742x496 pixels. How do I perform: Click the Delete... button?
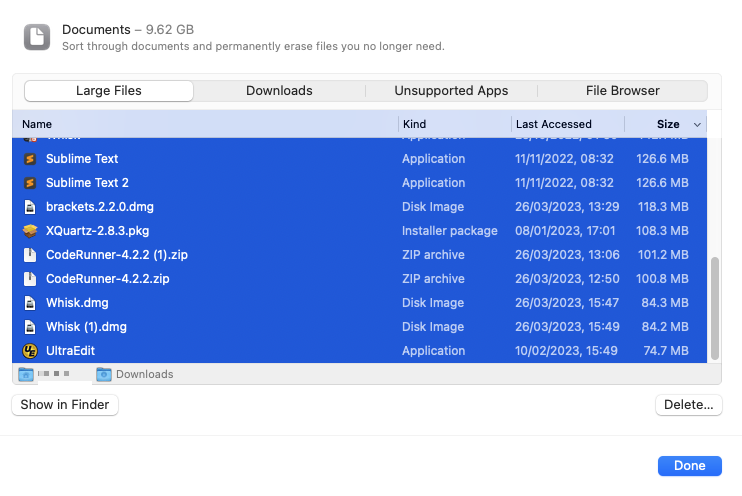click(x=689, y=405)
